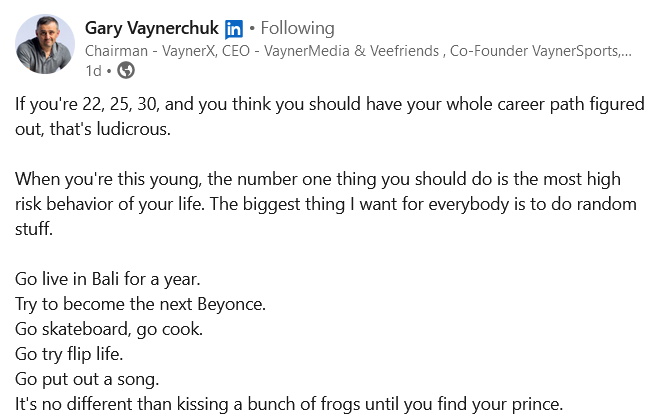Click the line "Go try flip life."
The image size is (663, 418).
69,354
